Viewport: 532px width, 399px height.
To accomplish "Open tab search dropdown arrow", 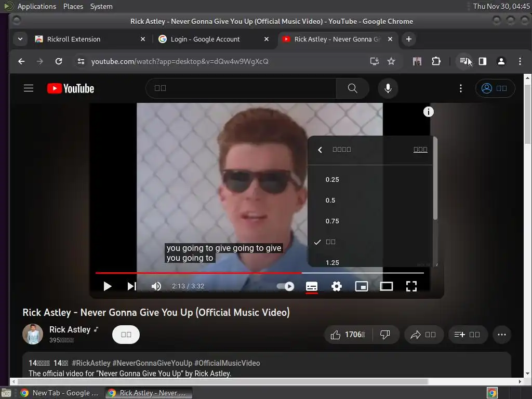I will [20, 39].
